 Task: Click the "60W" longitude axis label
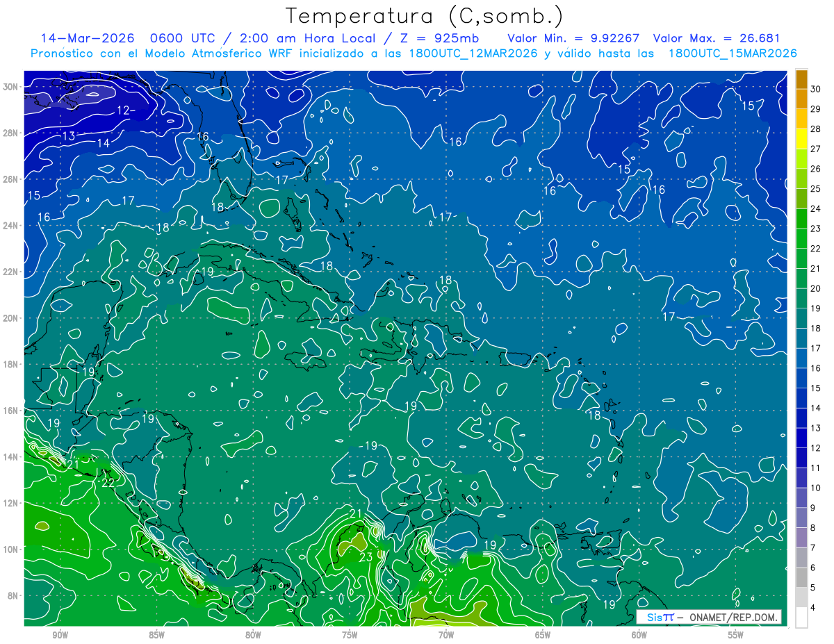point(639,635)
